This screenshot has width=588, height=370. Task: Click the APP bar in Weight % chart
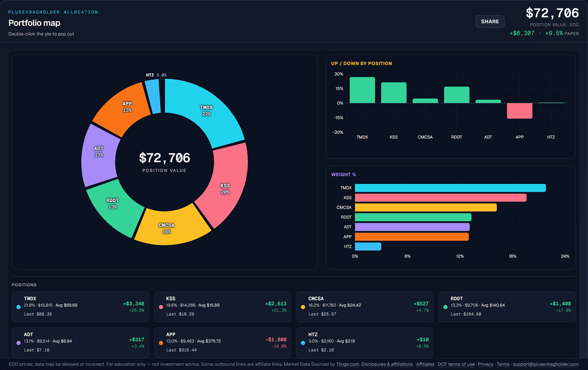click(412, 237)
